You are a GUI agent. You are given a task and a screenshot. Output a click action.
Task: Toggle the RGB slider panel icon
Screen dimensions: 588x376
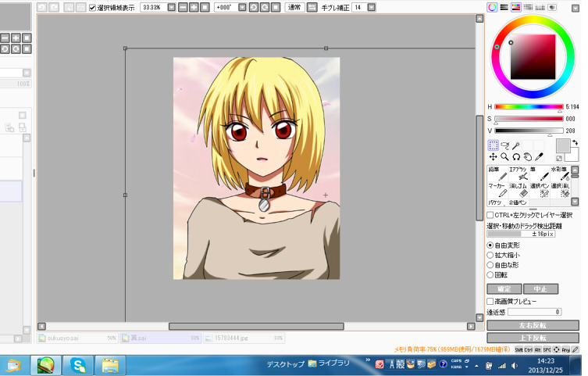click(x=504, y=7)
